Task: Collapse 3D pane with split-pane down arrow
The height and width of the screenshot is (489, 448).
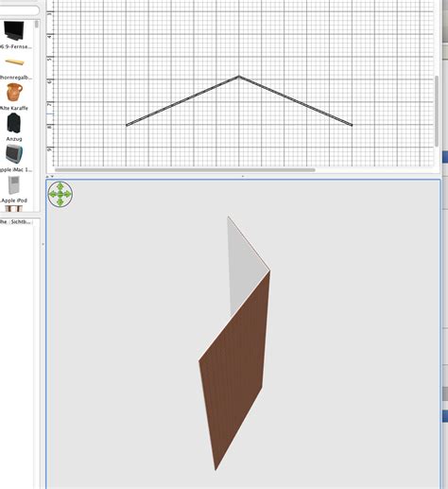Action: pyautogui.click(x=52, y=177)
